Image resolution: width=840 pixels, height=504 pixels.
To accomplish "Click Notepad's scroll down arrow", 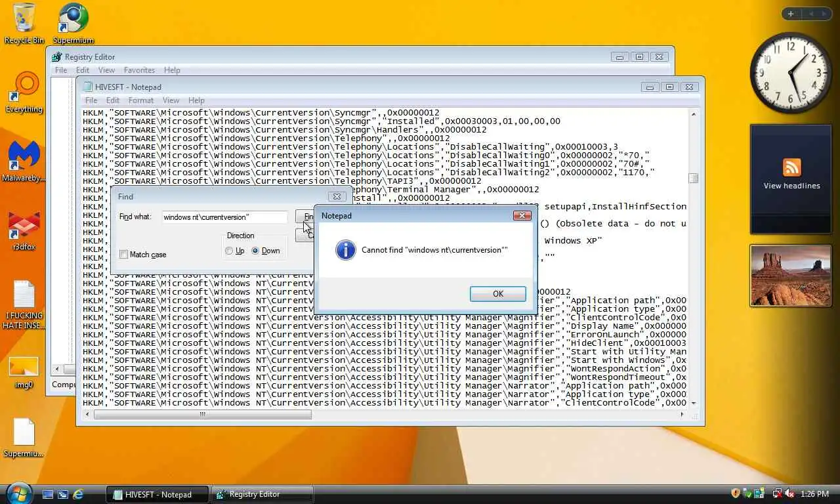I will pyautogui.click(x=694, y=403).
